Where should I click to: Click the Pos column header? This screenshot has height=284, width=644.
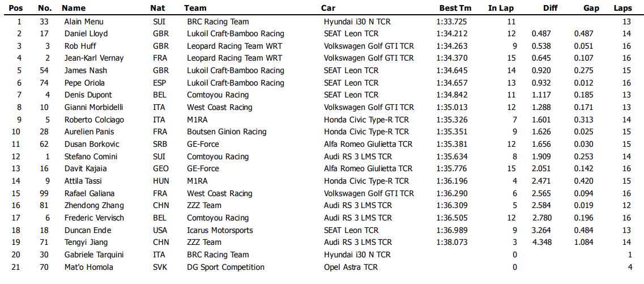click(16, 8)
